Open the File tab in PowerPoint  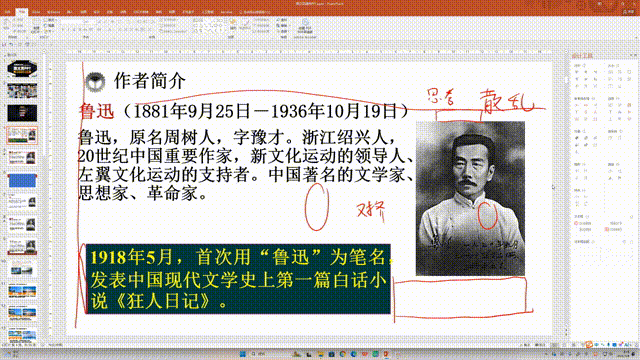click(x=7, y=12)
